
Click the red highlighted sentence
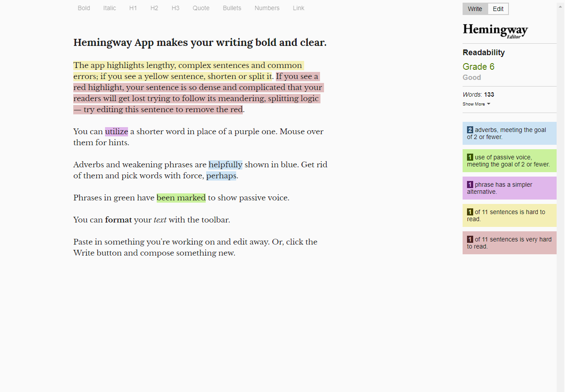(199, 93)
